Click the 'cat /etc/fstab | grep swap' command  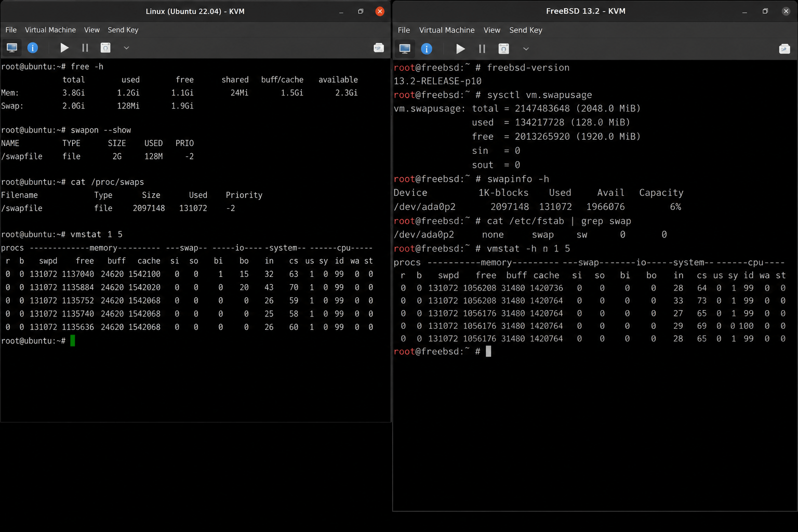[559, 221]
